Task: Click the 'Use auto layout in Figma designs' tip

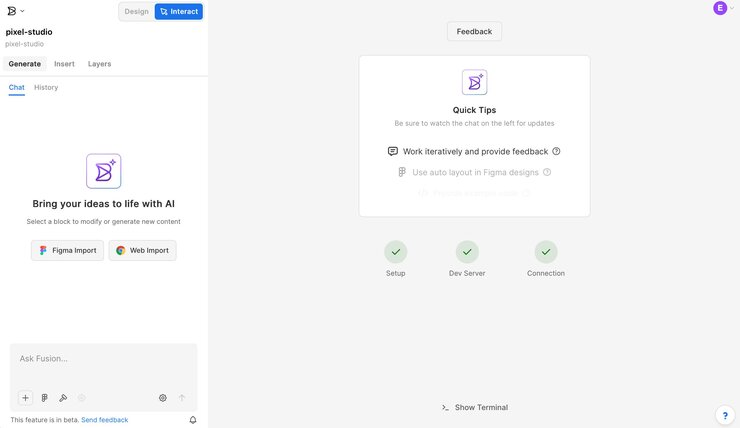Action: click(x=475, y=172)
